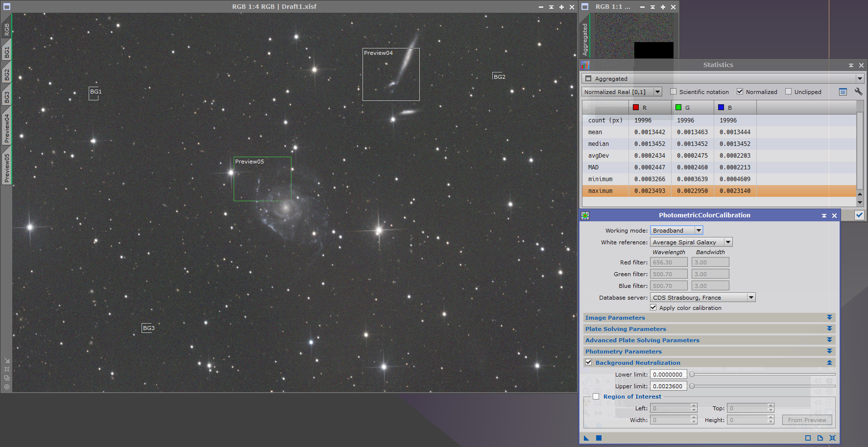The height and width of the screenshot is (447, 868).
Task: Click the table view icon in Statistics panel
Action: coord(843,92)
